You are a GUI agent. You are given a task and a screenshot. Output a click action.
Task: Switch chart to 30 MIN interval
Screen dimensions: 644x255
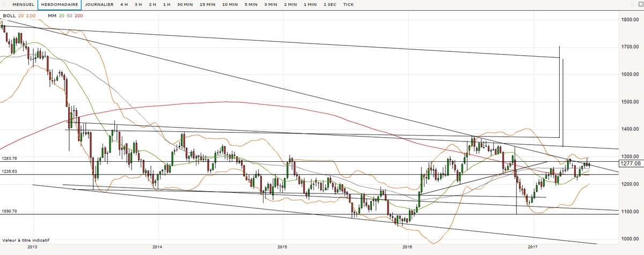click(x=184, y=4)
